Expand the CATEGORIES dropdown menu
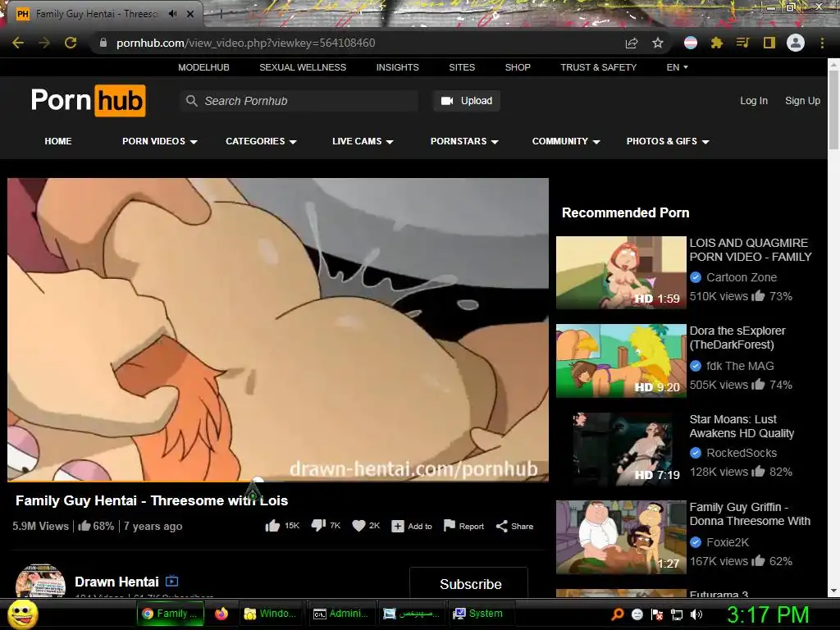Viewport: 840px width, 630px height. [x=261, y=141]
